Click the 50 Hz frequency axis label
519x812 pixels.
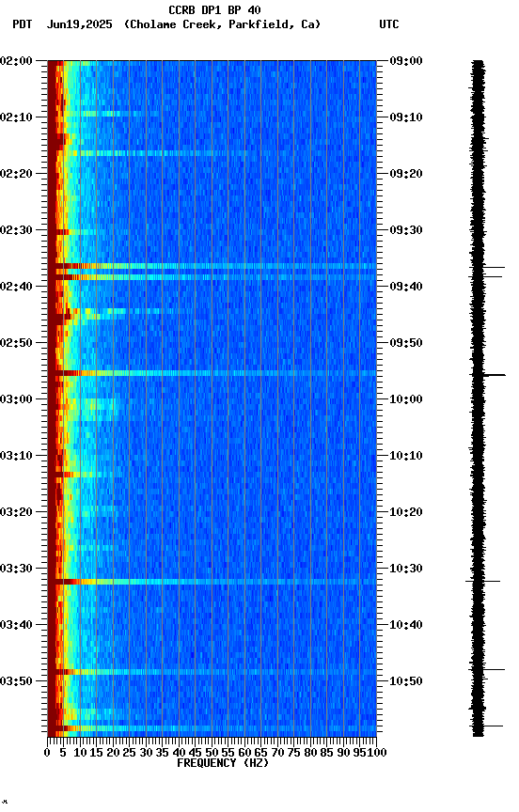(x=212, y=753)
